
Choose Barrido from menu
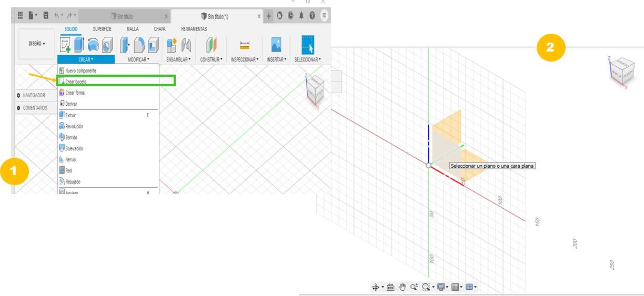tap(108, 137)
